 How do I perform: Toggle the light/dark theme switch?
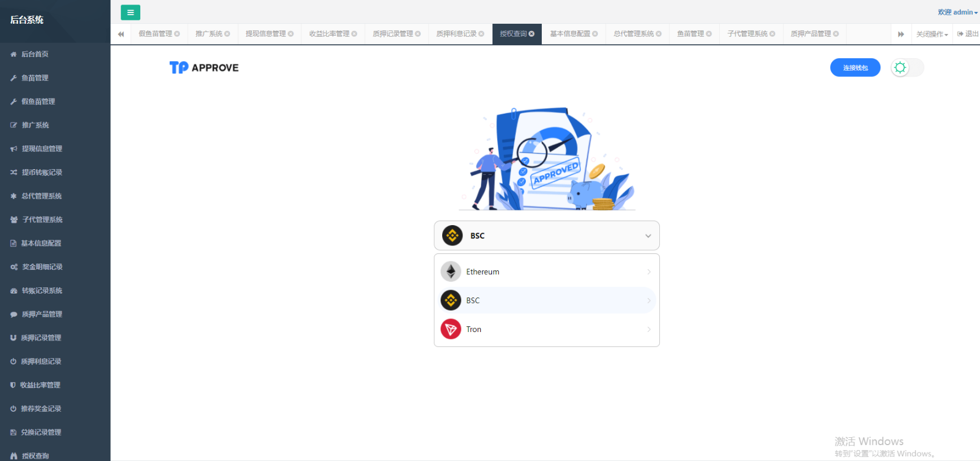click(x=906, y=68)
